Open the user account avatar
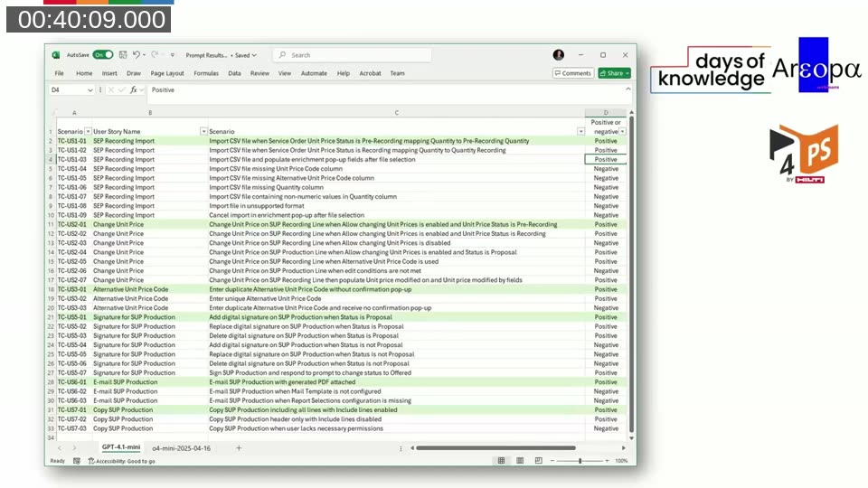This screenshot has height=488, width=868. click(x=559, y=55)
